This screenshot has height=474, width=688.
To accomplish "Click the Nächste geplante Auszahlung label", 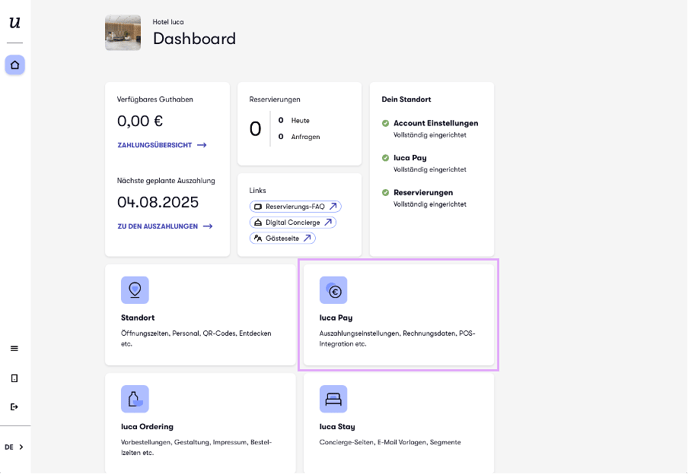I will point(166,181).
